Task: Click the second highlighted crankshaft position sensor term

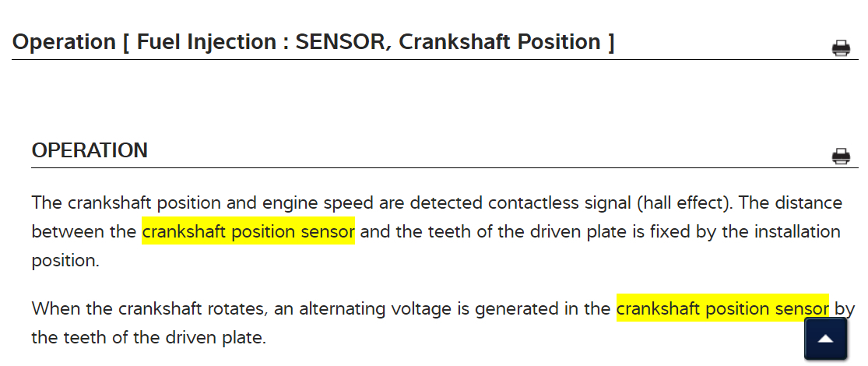Action: click(722, 308)
